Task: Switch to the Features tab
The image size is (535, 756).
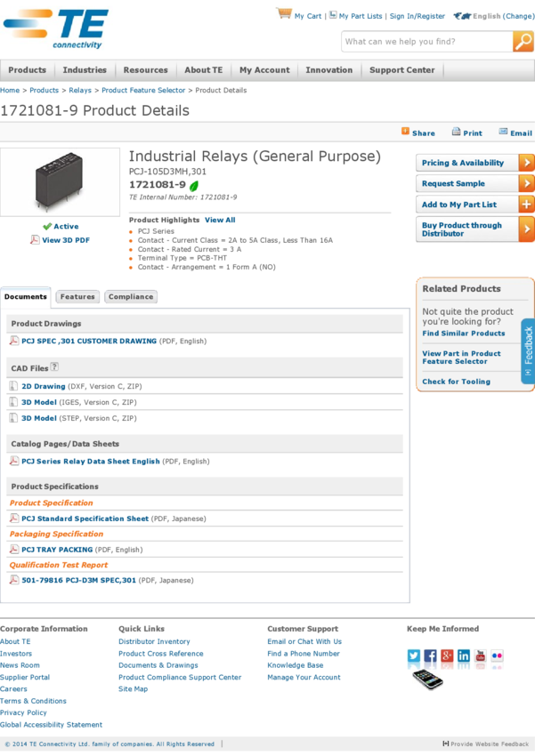Action: [x=77, y=297]
